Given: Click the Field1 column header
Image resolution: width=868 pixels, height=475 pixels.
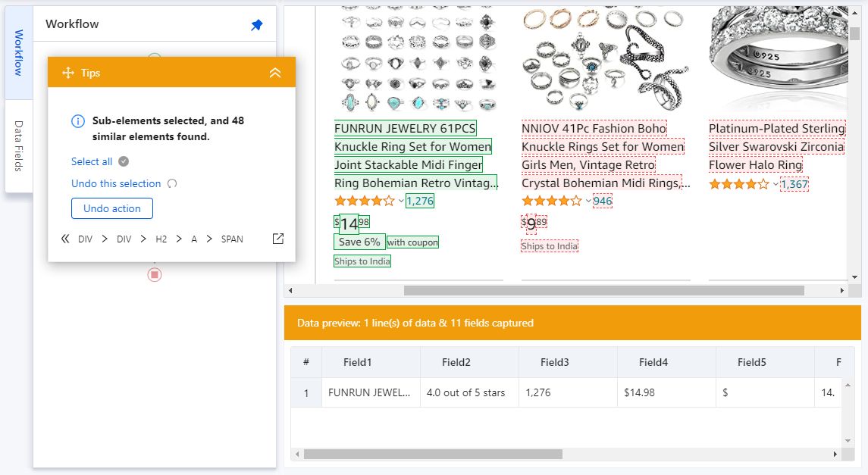Looking at the screenshot, I should tap(371, 362).
